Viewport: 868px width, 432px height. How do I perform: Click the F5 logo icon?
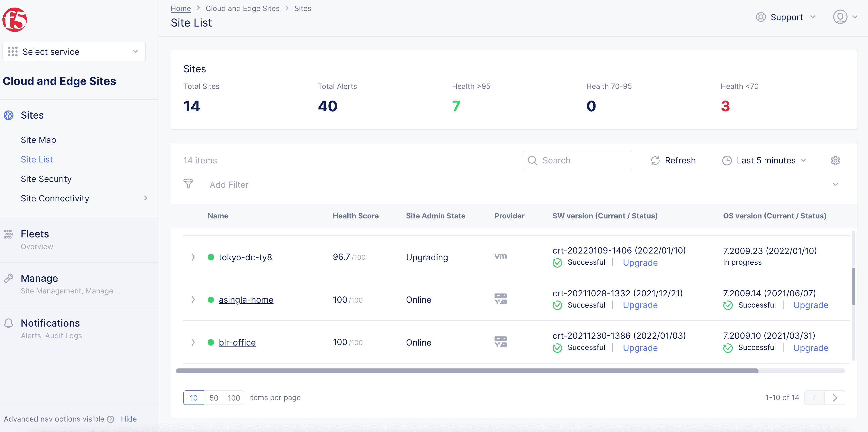click(15, 20)
